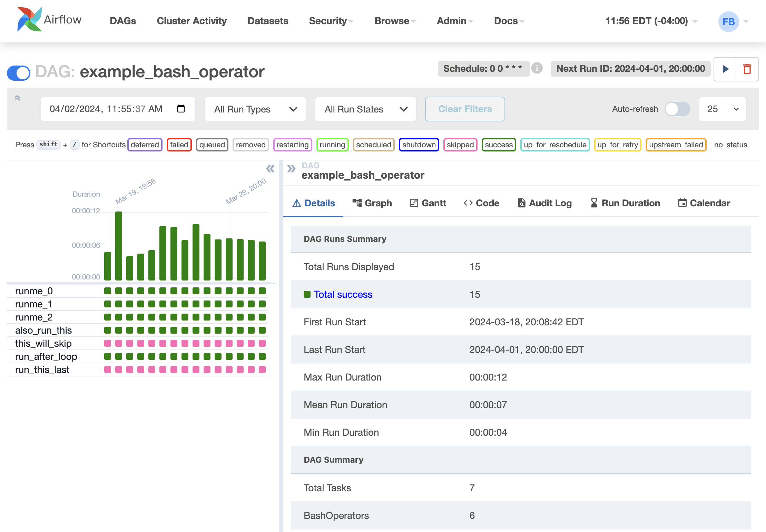The width and height of the screenshot is (766, 532).
Task: Click first pink square in this_will_skip row
Action: pos(108,343)
